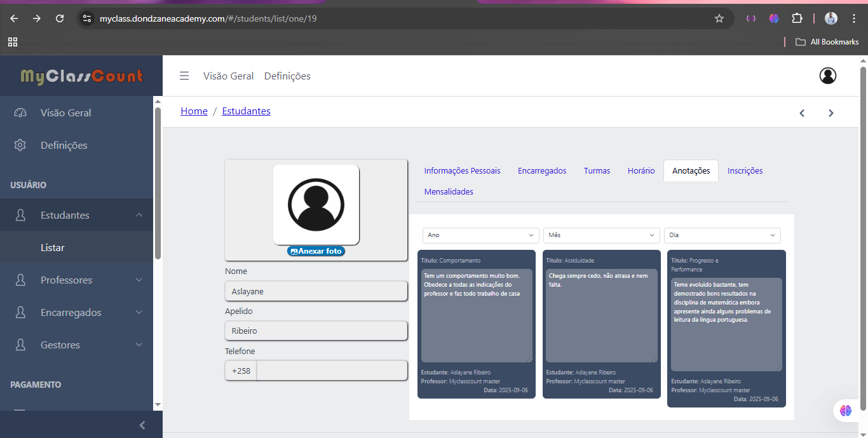This screenshot has height=438, width=868.
Task: Click the Anexar foto button
Action: 316,251
